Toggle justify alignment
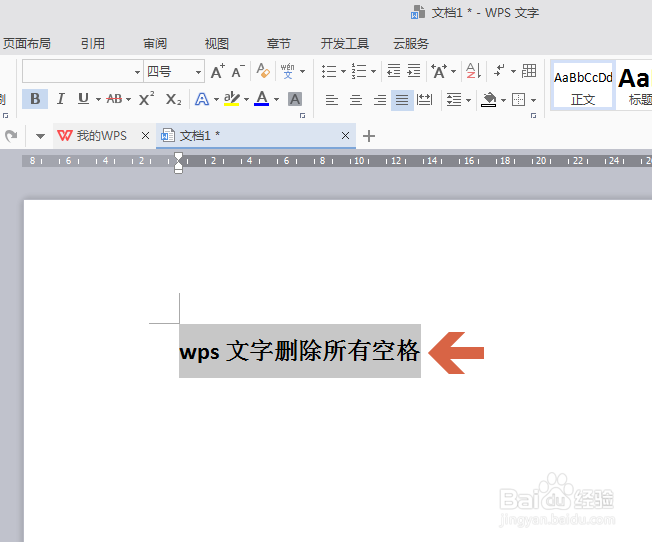 coord(402,100)
